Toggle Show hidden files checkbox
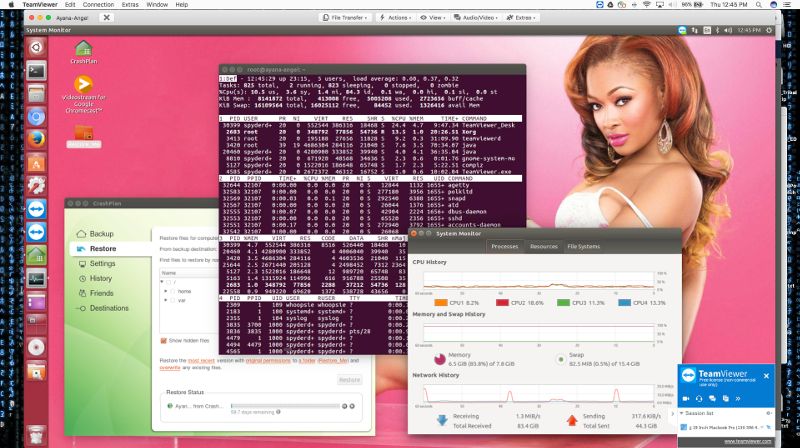 (164, 340)
